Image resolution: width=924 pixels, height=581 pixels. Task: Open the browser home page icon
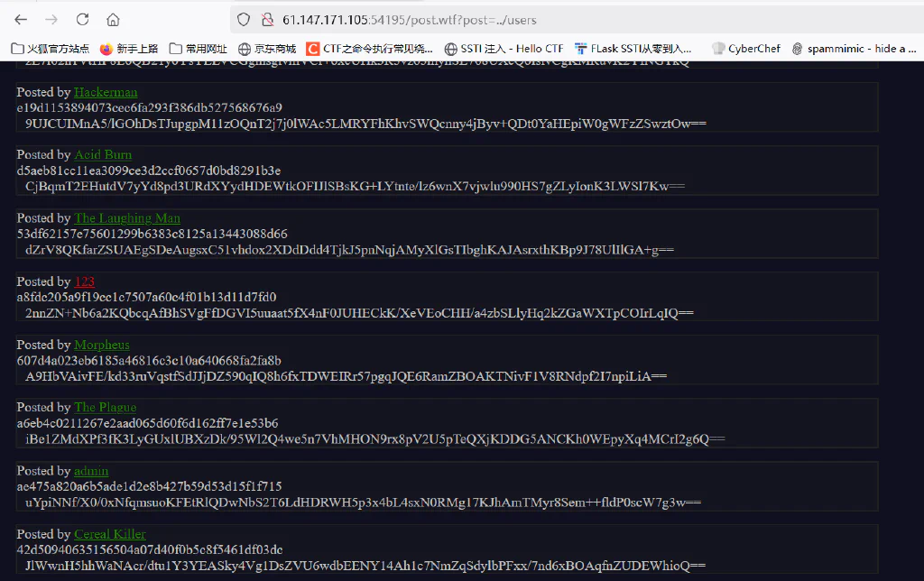113,20
